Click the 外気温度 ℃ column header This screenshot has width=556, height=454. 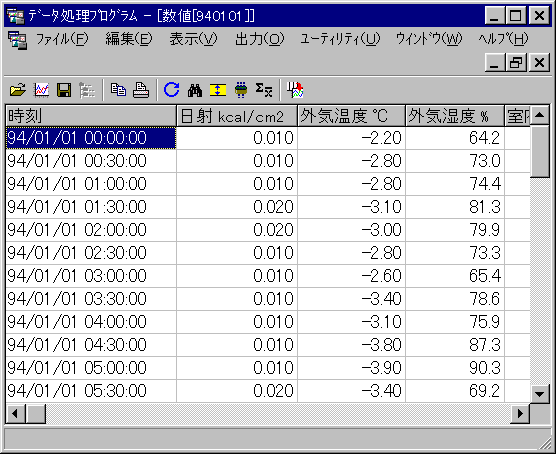click(x=351, y=116)
